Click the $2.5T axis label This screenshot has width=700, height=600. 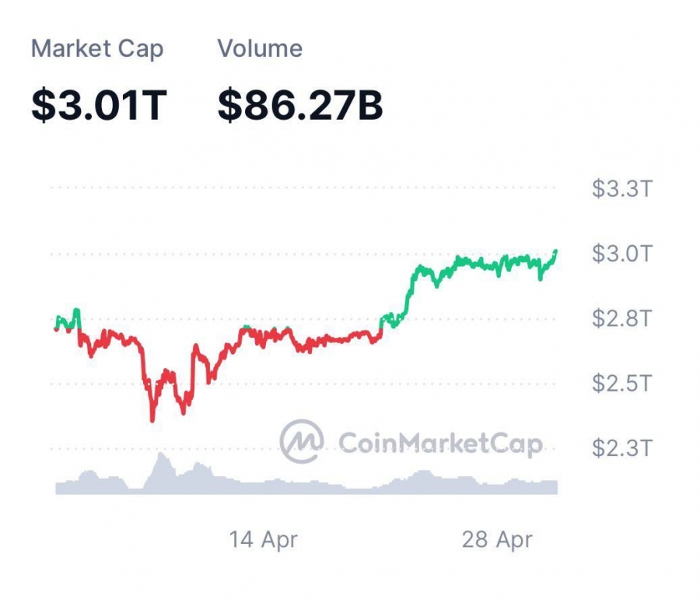tap(622, 383)
